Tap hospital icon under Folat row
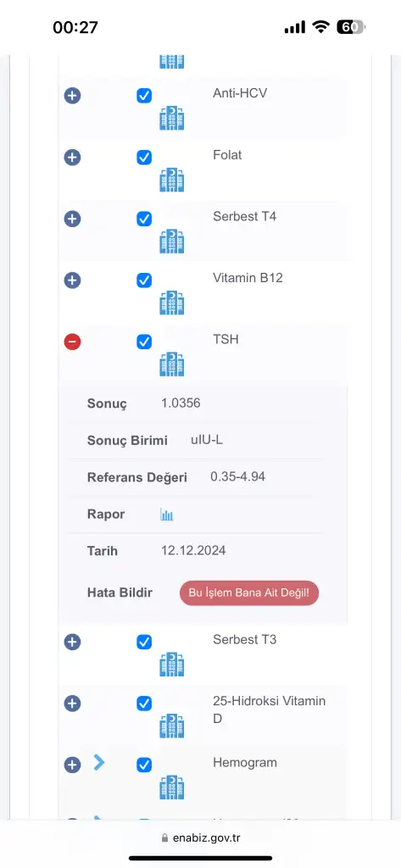 click(172, 180)
